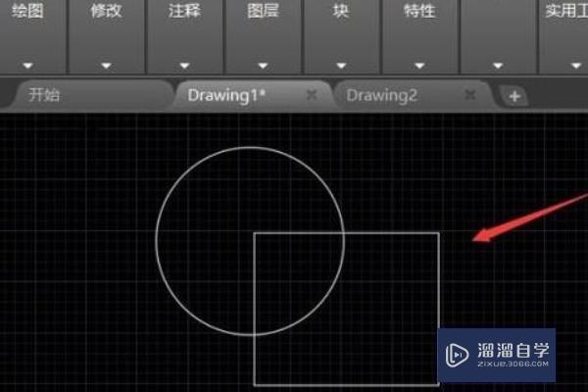Open the 图层 ribbon panel label
This screenshot has width=588, height=392.
[x=263, y=11]
